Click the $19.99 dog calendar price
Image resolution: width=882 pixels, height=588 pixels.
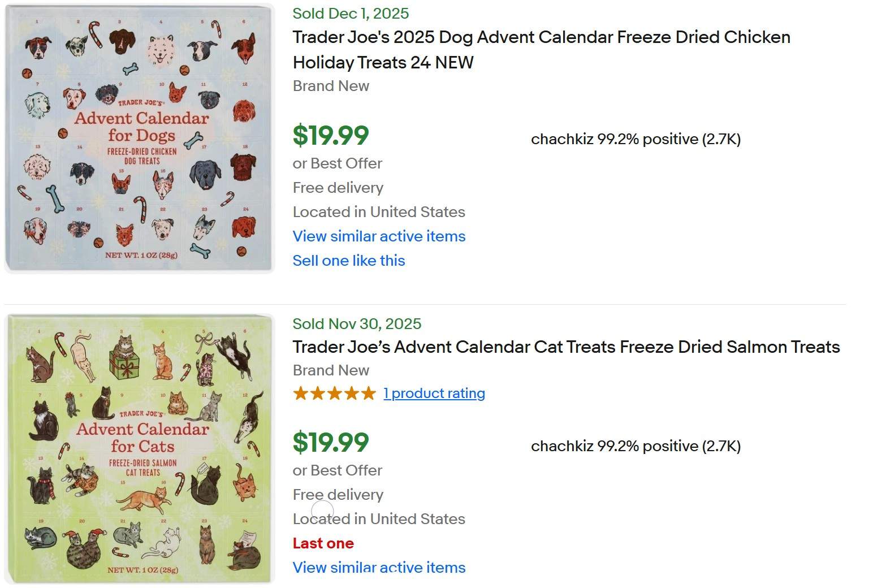coord(330,135)
